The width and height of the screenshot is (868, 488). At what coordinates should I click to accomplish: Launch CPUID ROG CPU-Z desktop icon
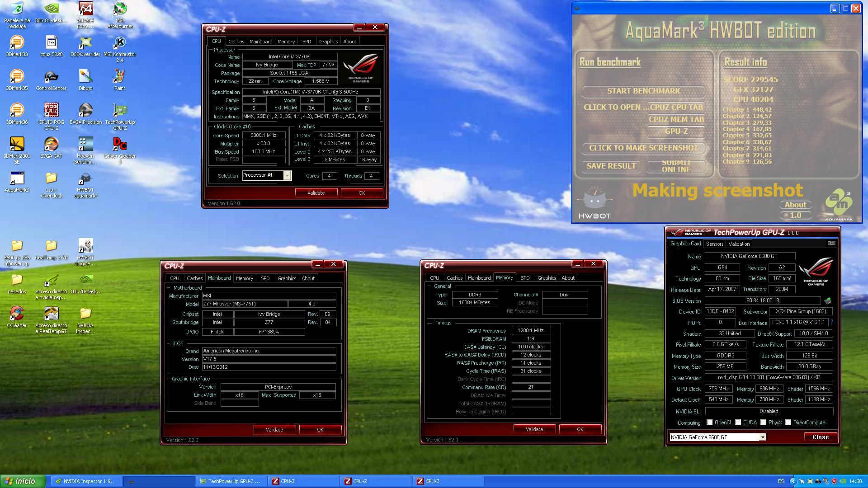pos(51,117)
